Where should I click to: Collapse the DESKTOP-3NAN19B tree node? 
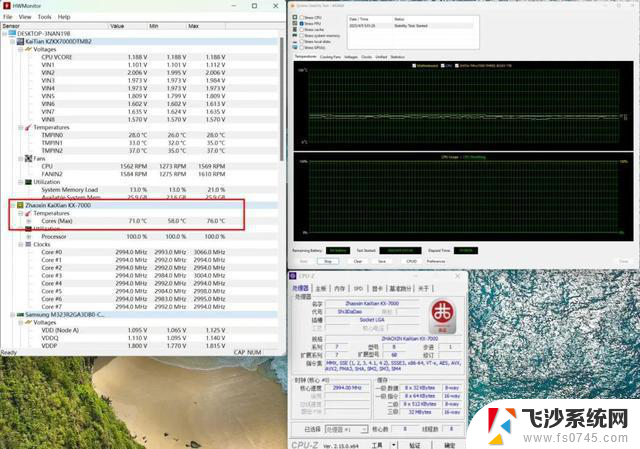[4, 33]
